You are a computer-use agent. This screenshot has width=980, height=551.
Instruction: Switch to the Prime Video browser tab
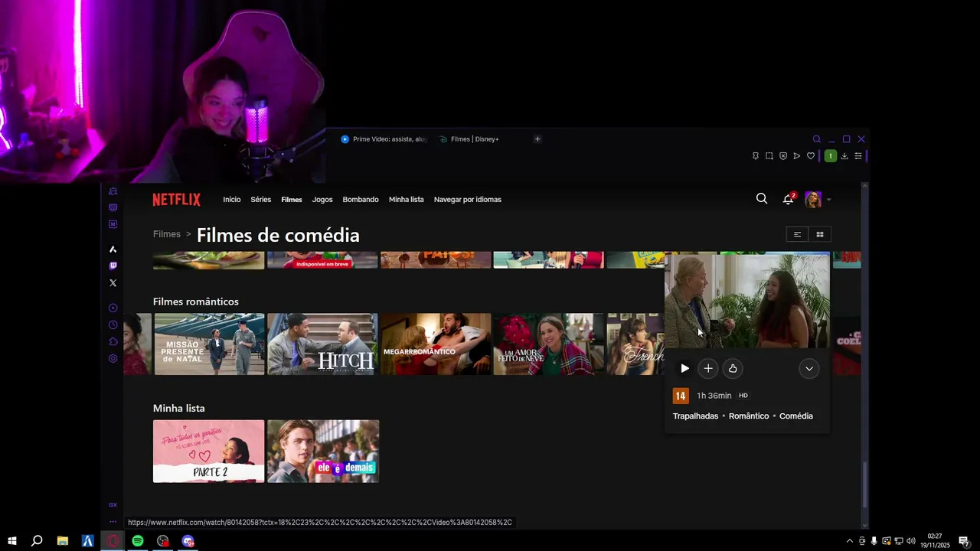click(x=384, y=139)
